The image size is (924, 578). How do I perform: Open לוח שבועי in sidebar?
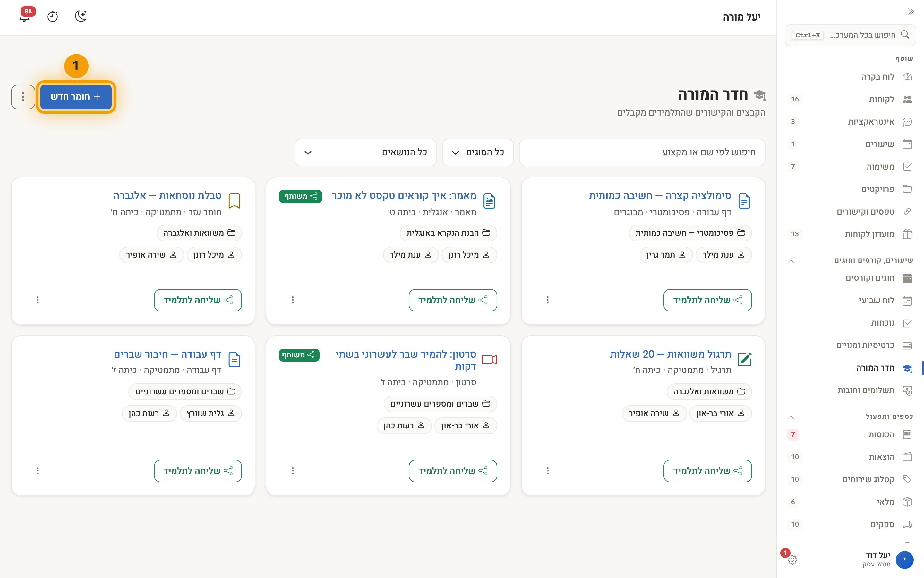(850, 301)
